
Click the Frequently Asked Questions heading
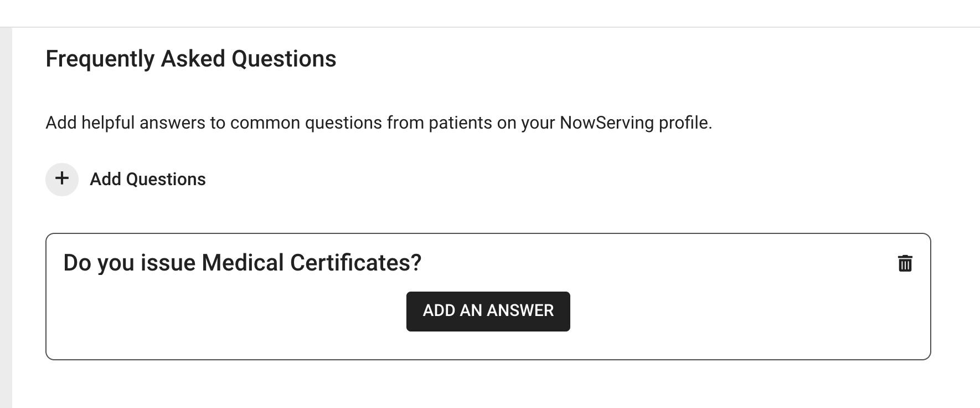tap(191, 59)
